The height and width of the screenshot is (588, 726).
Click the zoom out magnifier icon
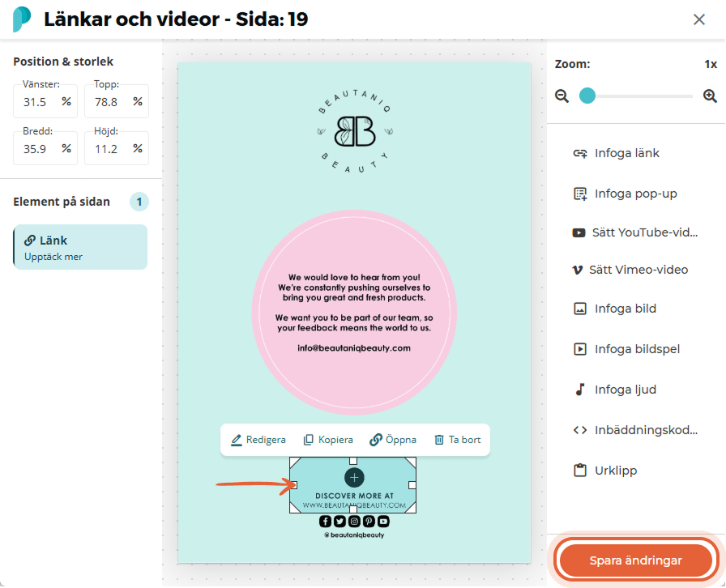562,96
